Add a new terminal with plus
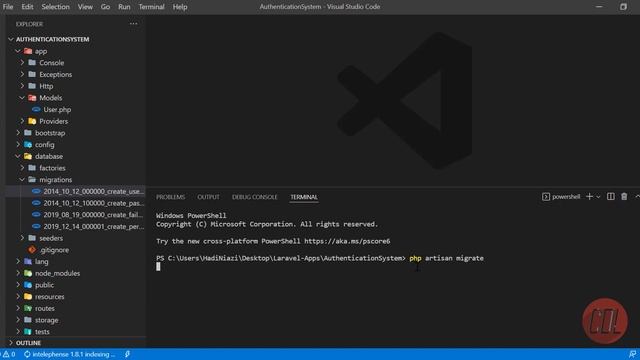Viewport: 640px width, 360px height. tap(589, 197)
